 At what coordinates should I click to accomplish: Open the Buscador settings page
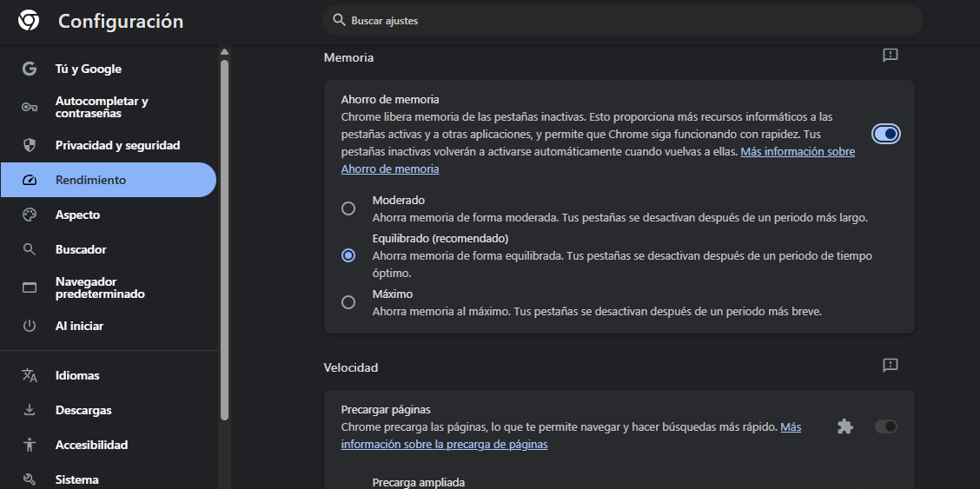(x=108, y=249)
